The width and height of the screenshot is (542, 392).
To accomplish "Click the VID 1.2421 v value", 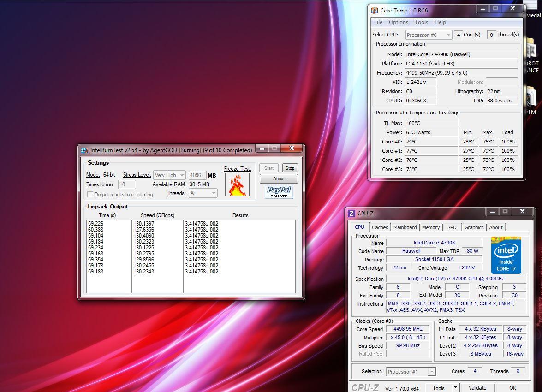I will coord(420,82).
